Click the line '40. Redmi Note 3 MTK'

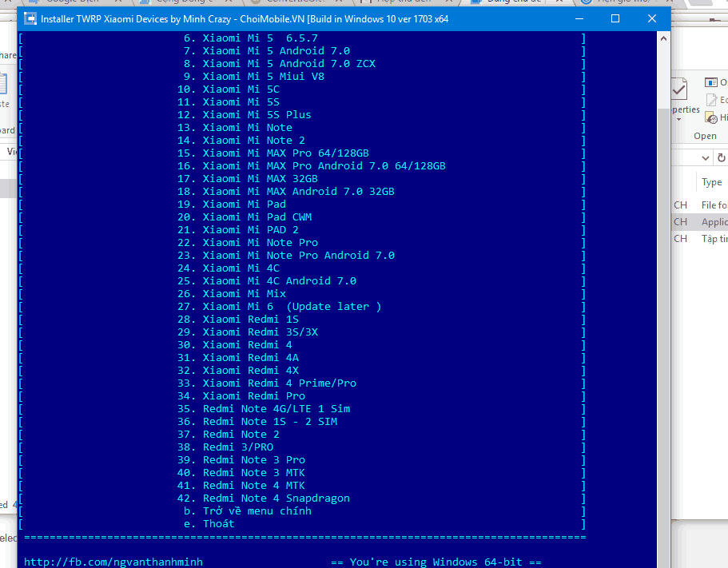241,473
